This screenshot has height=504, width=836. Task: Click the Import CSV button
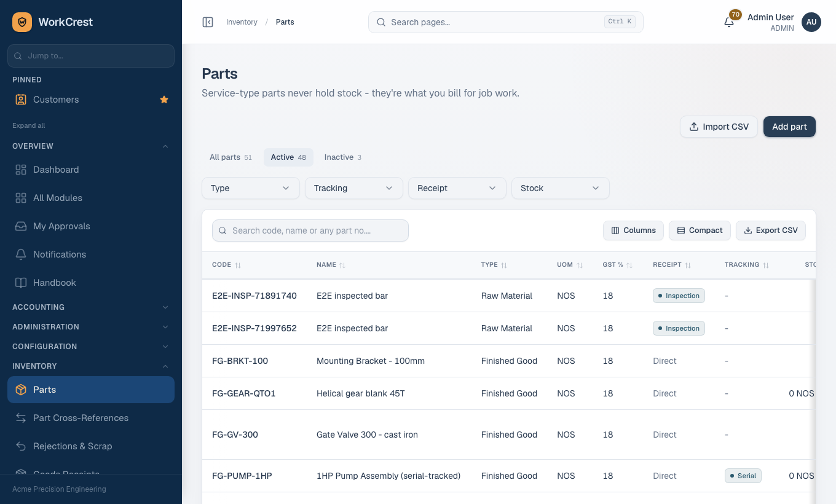click(719, 127)
